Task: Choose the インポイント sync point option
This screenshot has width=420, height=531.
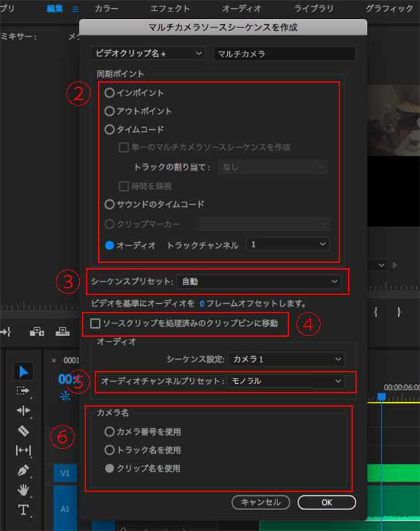Action: [x=110, y=93]
